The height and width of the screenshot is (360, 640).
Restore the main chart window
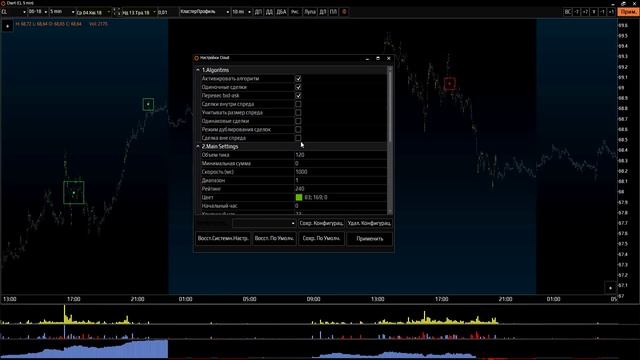coord(623,3)
